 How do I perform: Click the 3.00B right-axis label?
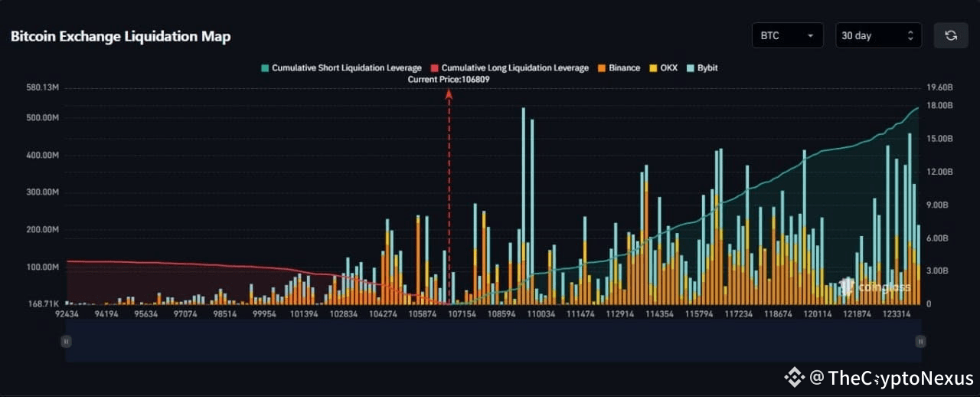click(940, 271)
